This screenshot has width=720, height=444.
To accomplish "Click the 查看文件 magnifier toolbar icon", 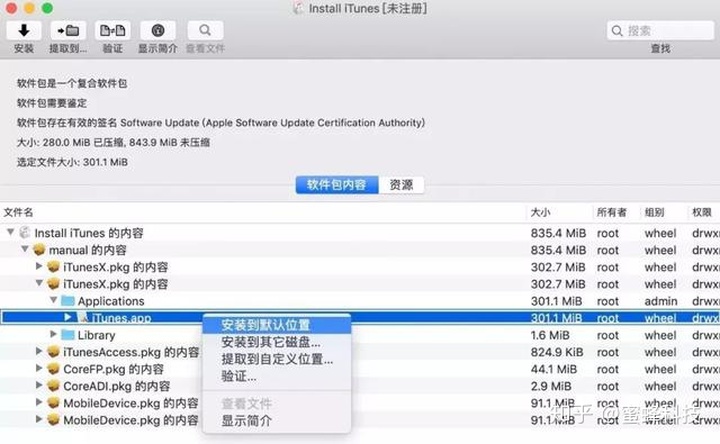I will (x=205, y=31).
